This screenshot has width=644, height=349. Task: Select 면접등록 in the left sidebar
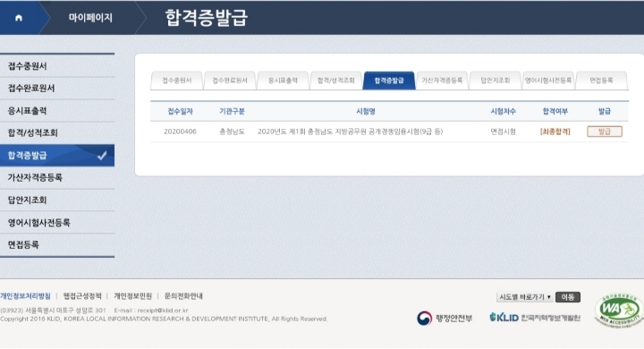point(57,245)
